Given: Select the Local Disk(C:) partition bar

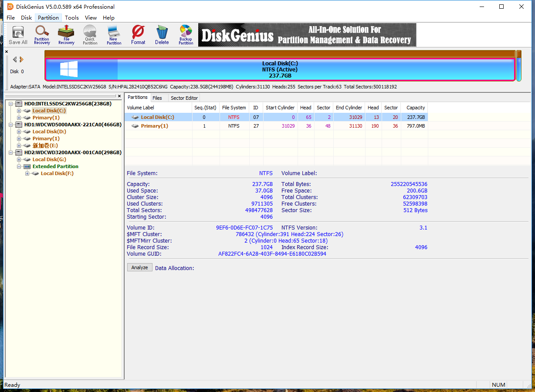Looking at the screenshot, I should click(x=280, y=70).
